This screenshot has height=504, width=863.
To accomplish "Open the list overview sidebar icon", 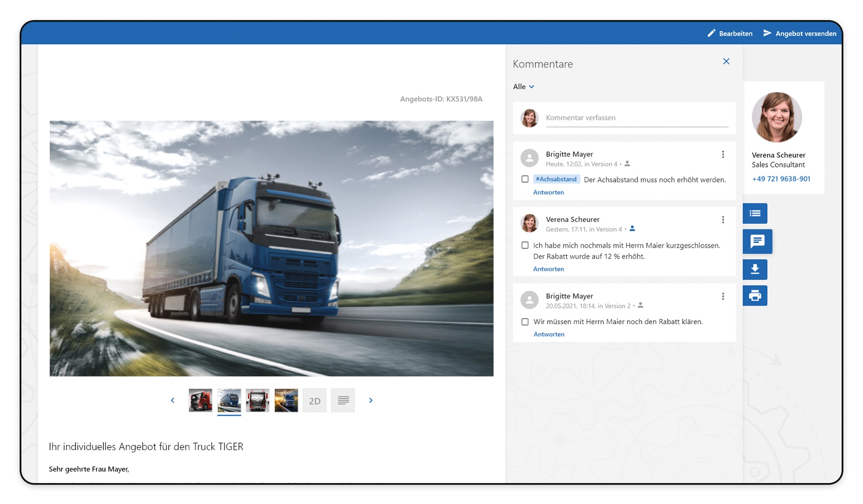I will coord(755,213).
